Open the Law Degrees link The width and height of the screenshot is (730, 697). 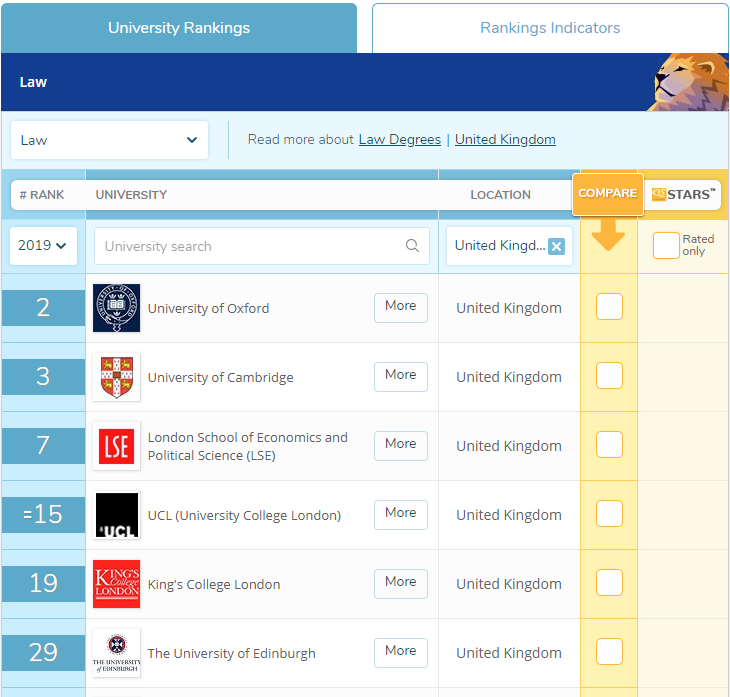coord(399,139)
